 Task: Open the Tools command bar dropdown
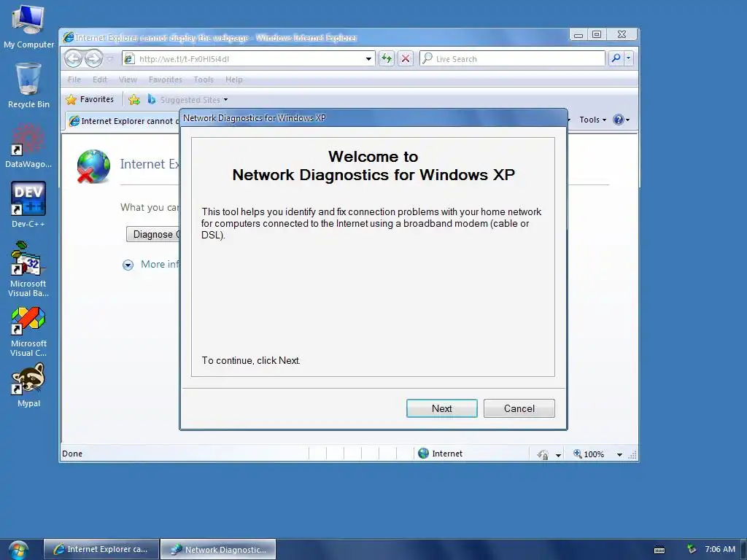(592, 120)
